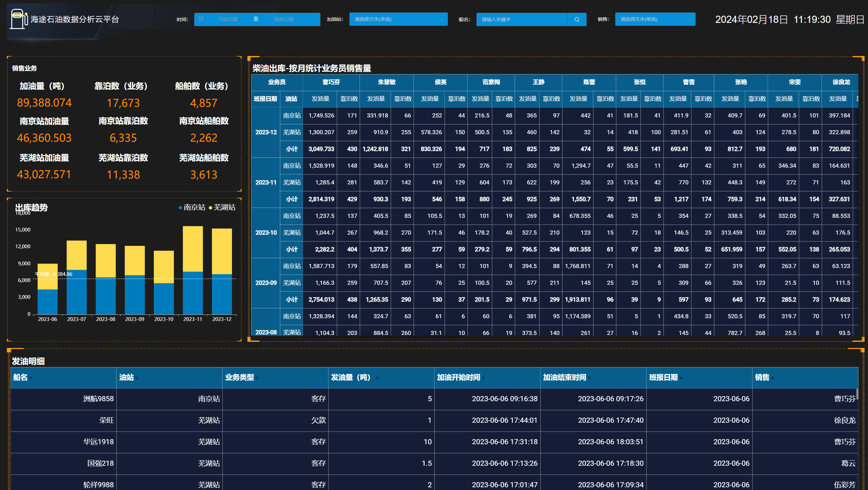
Task: Click the 范素梅 salesperson column header
Action: (491, 82)
